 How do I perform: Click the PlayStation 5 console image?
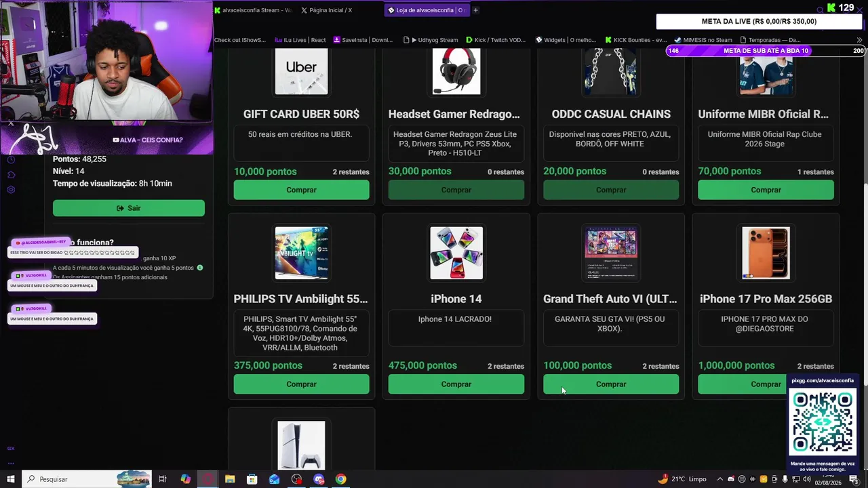tap(301, 445)
